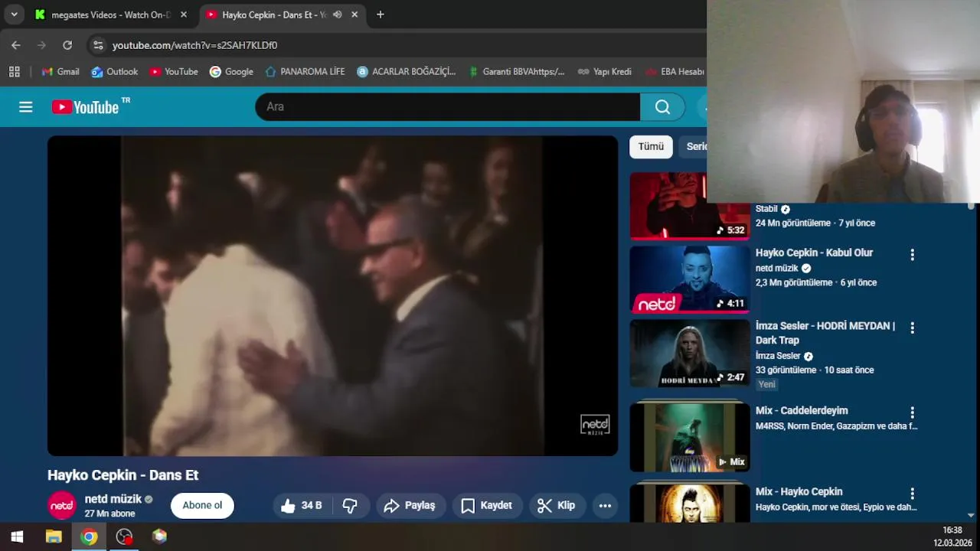The image size is (980, 551).
Task: Open the Outlook bookmark
Action: click(x=115, y=71)
